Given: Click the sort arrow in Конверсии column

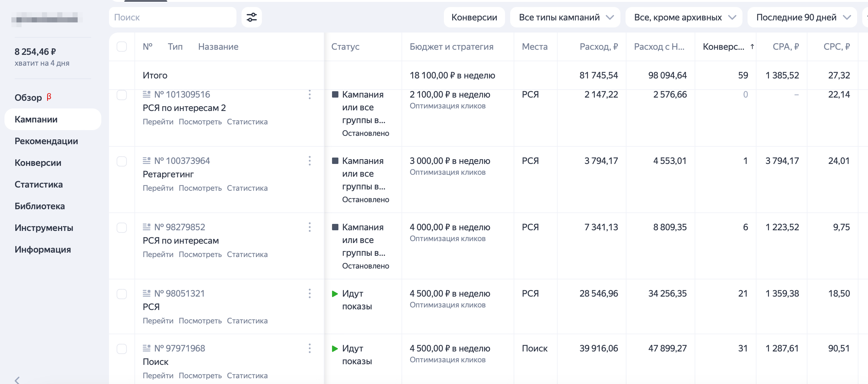Looking at the screenshot, I should 752,47.
